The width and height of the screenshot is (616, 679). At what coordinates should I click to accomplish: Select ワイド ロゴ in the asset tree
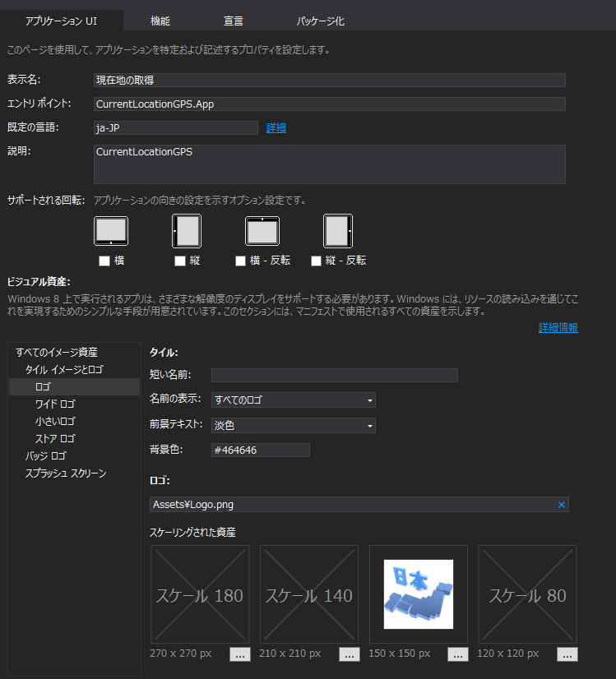(x=55, y=404)
